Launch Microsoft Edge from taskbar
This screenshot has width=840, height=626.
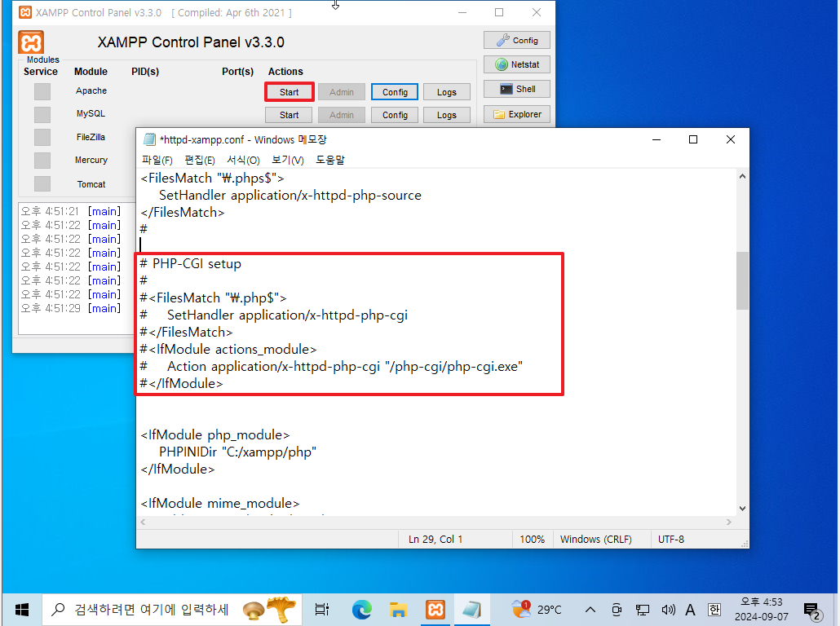tap(361, 610)
